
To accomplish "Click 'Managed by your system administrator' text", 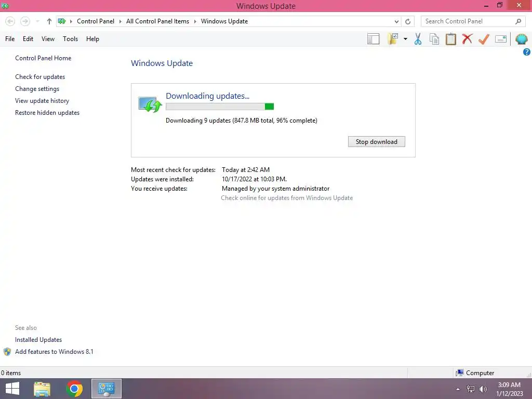I will pyautogui.click(x=275, y=189).
